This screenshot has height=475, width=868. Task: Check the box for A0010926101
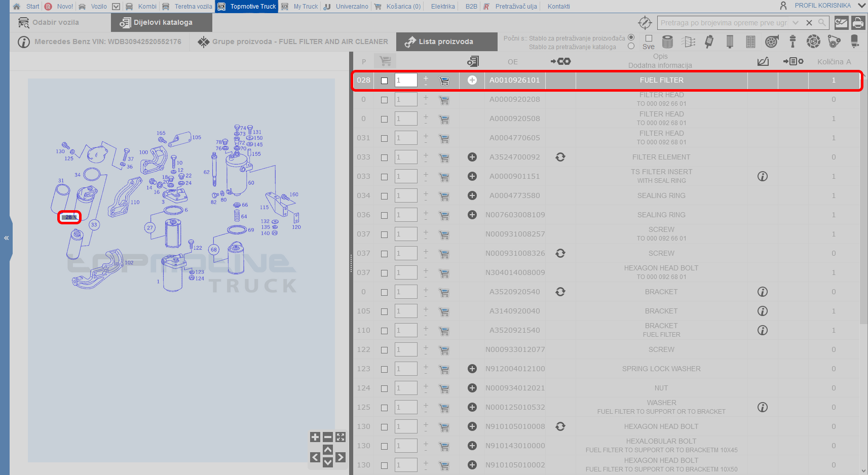point(384,81)
